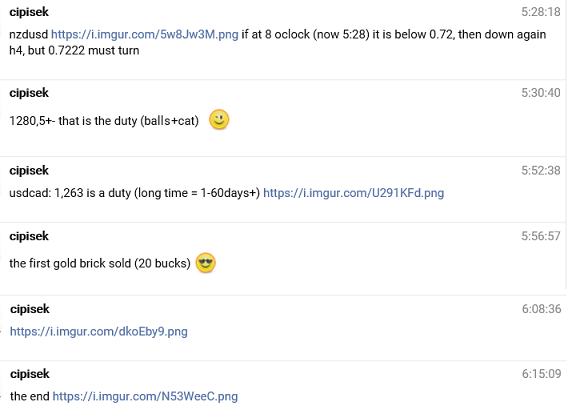
Task: Open the imgur link dkoEby9.png
Action: pyautogui.click(x=99, y=331)
